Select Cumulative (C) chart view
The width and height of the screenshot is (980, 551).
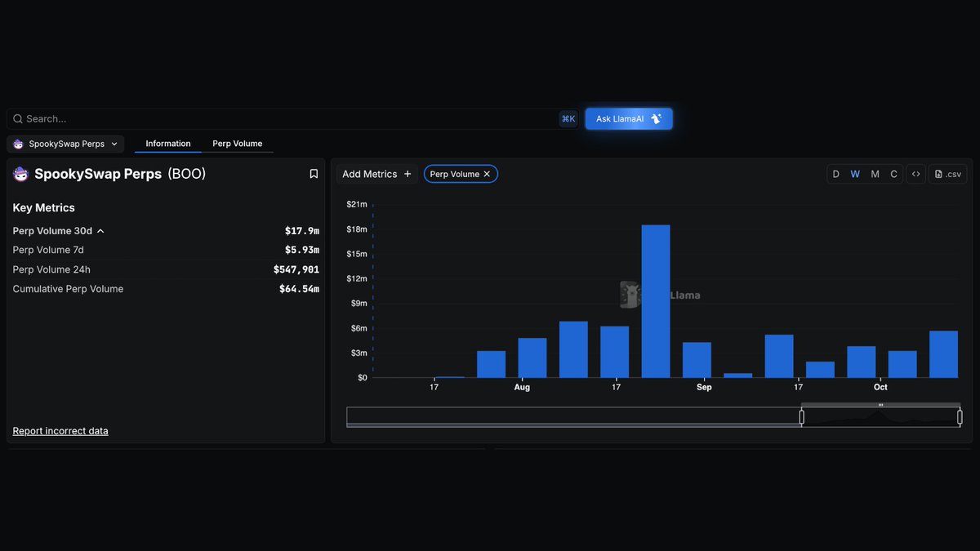point(893,174)
